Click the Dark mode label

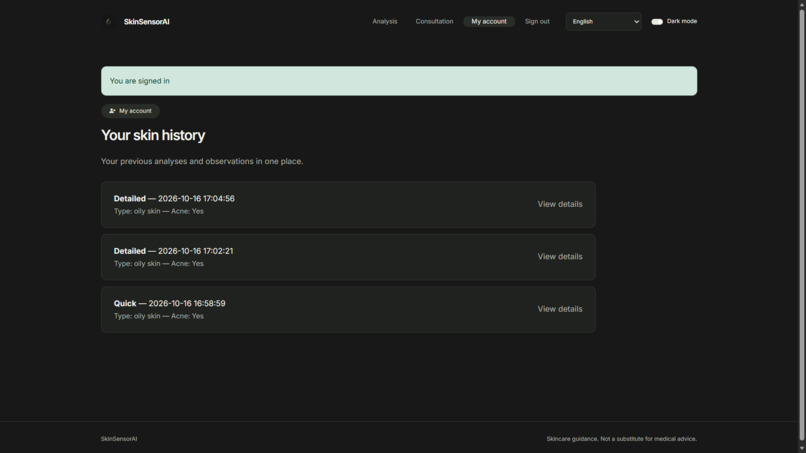(x=682, y=21)
